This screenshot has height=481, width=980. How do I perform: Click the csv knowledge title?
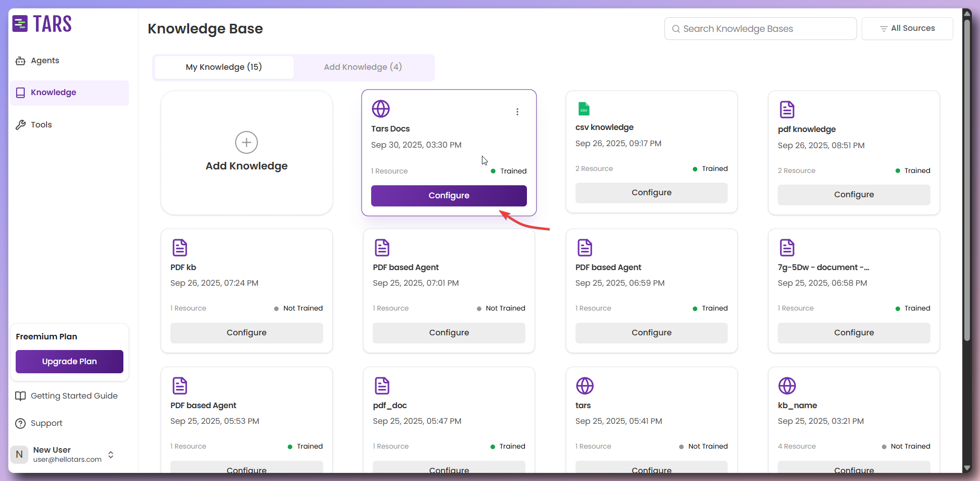click(x=604, y=127)
